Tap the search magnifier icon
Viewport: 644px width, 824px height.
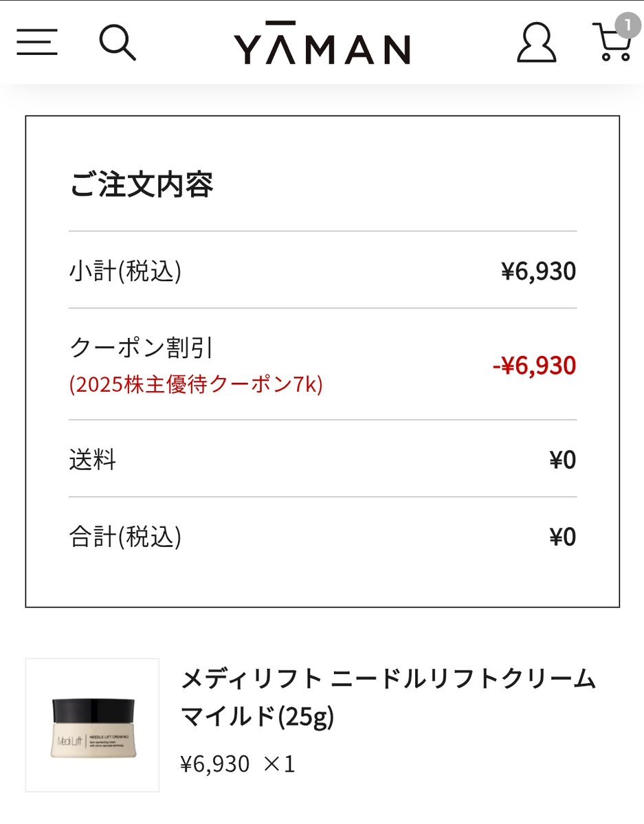pyautogui.click(x=118, y=43)
